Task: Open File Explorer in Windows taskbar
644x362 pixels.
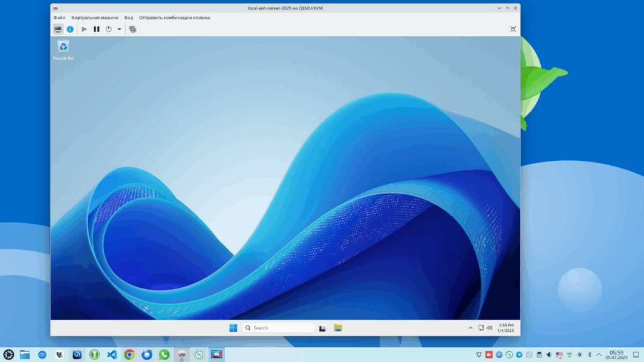Action: [x=338, y=327]
